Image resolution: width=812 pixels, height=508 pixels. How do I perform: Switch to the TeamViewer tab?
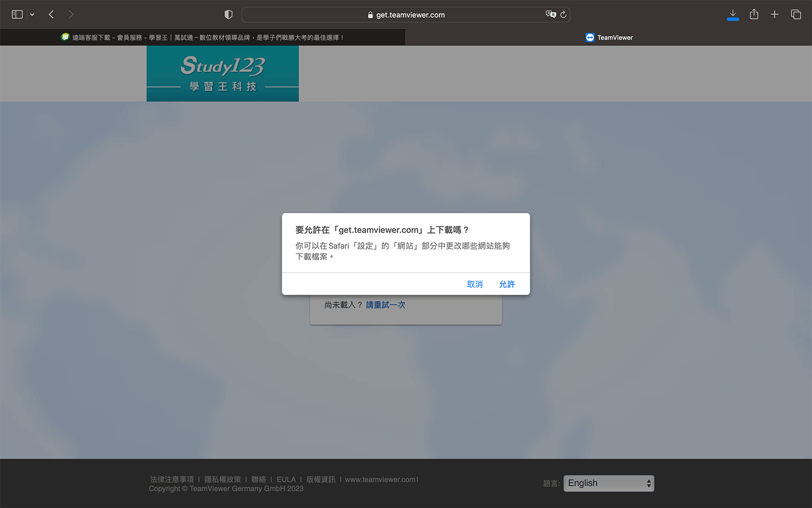[609, 38]
